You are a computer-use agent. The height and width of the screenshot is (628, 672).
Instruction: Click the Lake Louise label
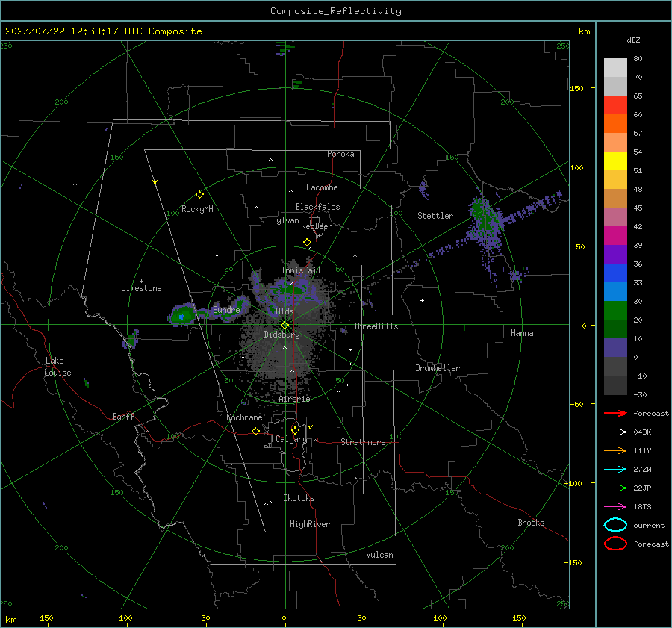tap(57, 367)
